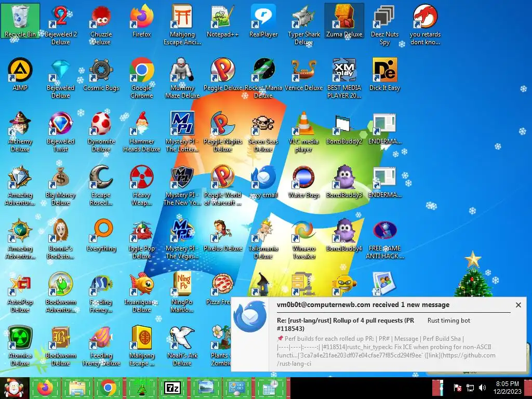Open the volume speaker tray icon
The width and height of the screenshot is (532, 399).
pyautogui.click(x=482, y=388)
